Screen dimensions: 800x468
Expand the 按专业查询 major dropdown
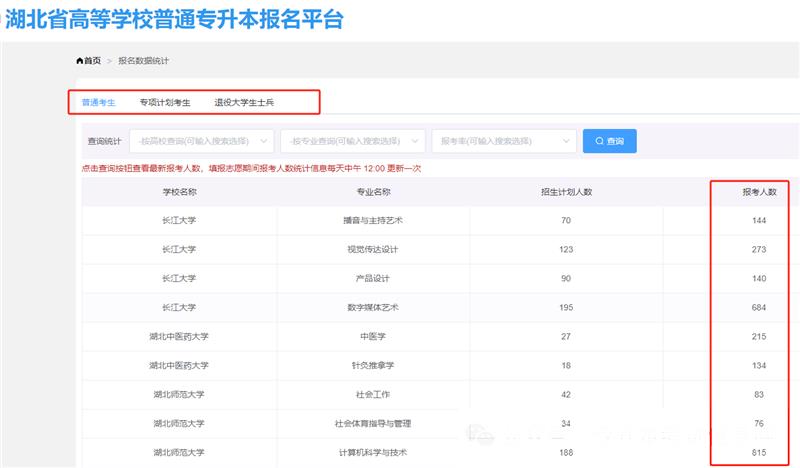pos(353,141)
